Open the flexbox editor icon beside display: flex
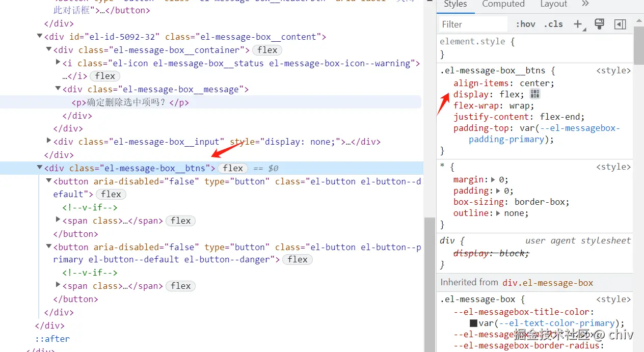The width and height of the screenshot is (644, 352). 534,94
